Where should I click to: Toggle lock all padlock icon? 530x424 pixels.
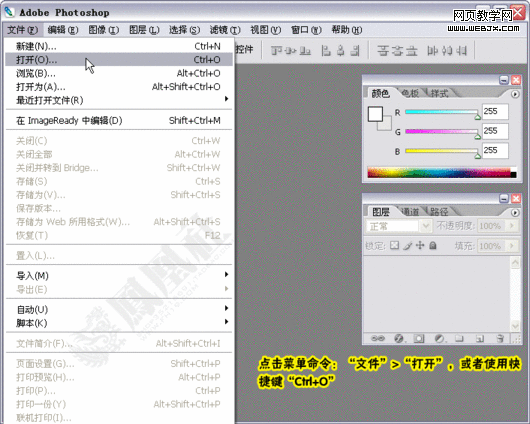tap(433, 245)
